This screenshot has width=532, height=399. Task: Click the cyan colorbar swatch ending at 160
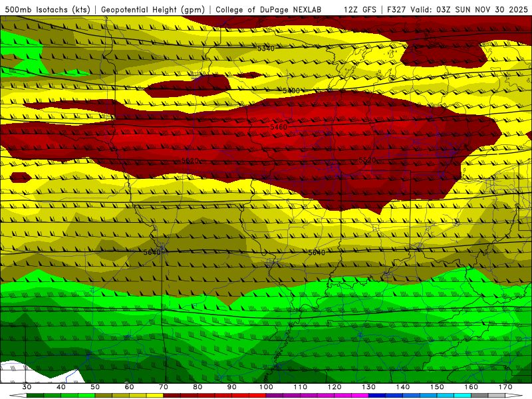tap(462, 396)
